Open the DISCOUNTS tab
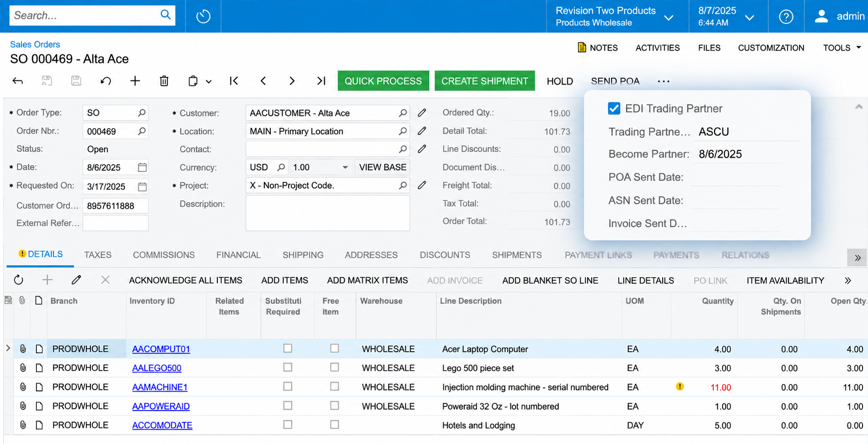Viewport: 868px width, 444px height. (x=445, y=255)
